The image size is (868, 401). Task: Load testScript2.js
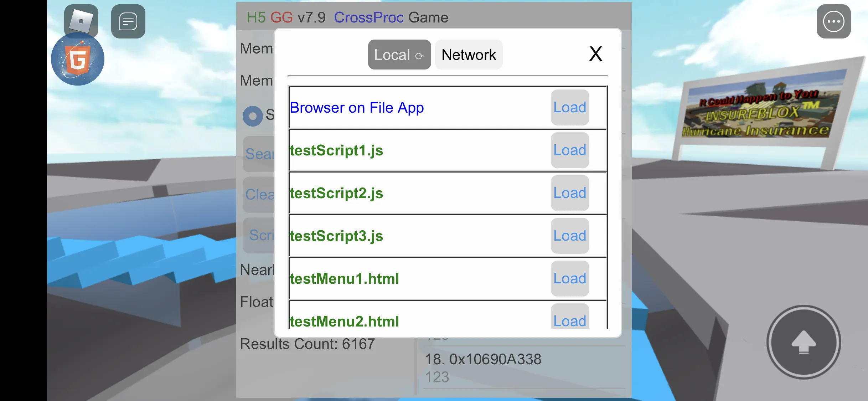click(x=570, y=193)
